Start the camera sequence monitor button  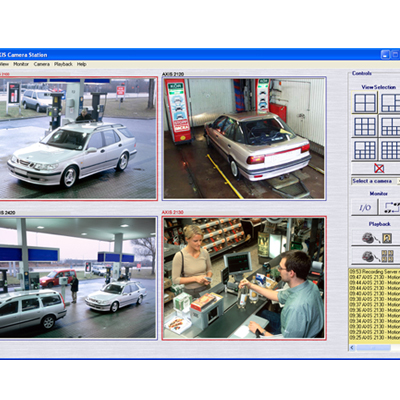point(390,207)
